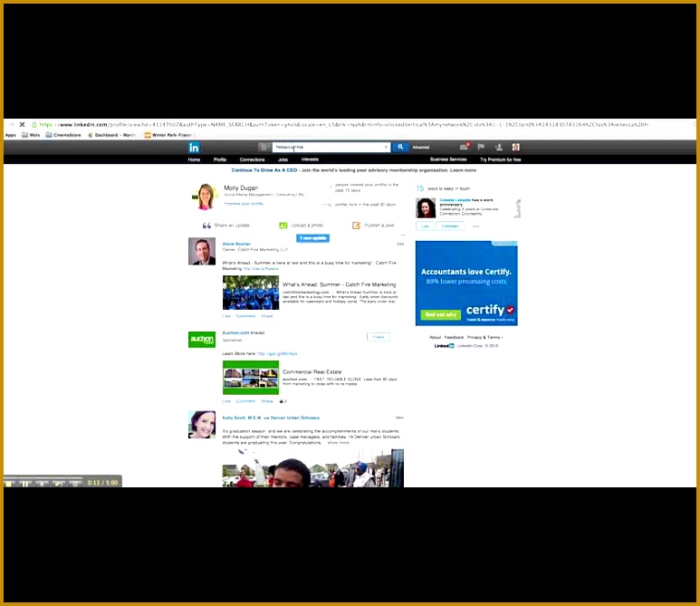This screenshot has width=700, height=606.
Task: Click Steve Bocher profile photo
Action: (202, 252)
